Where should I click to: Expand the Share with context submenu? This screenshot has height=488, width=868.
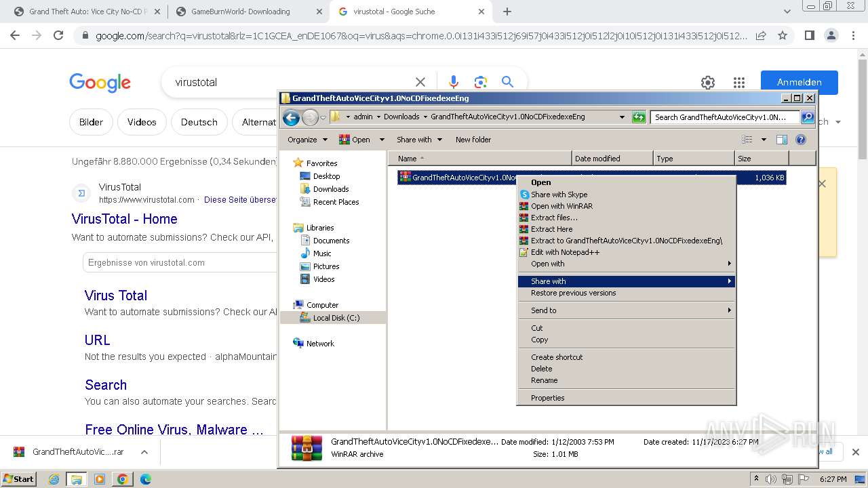click(626, 281)
